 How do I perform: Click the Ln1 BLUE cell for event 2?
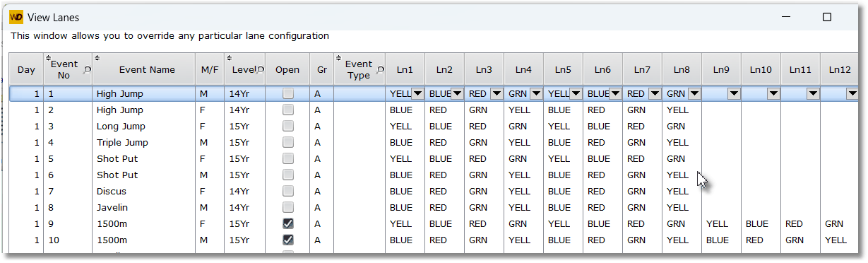(x=405, y=110)
